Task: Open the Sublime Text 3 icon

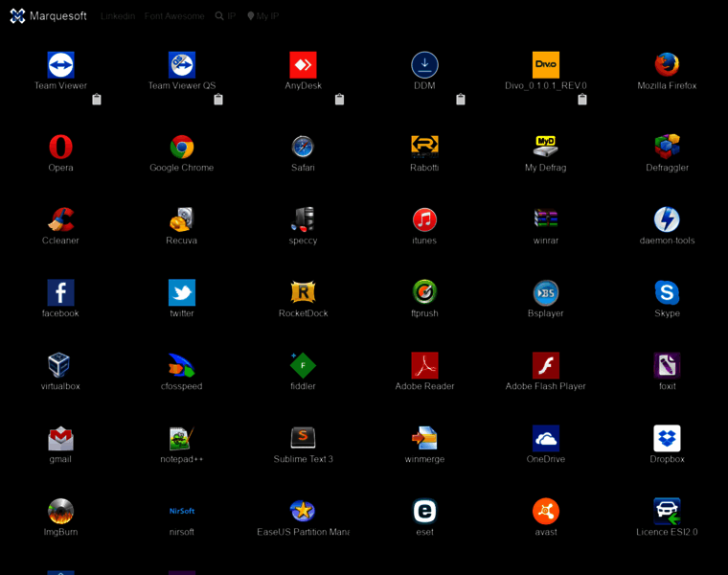Action: pyautogui.click(x=304, y=439)
